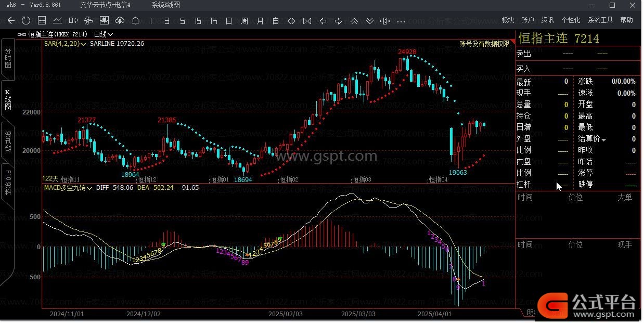Click the cloud lightning icon

click(120, 21)
